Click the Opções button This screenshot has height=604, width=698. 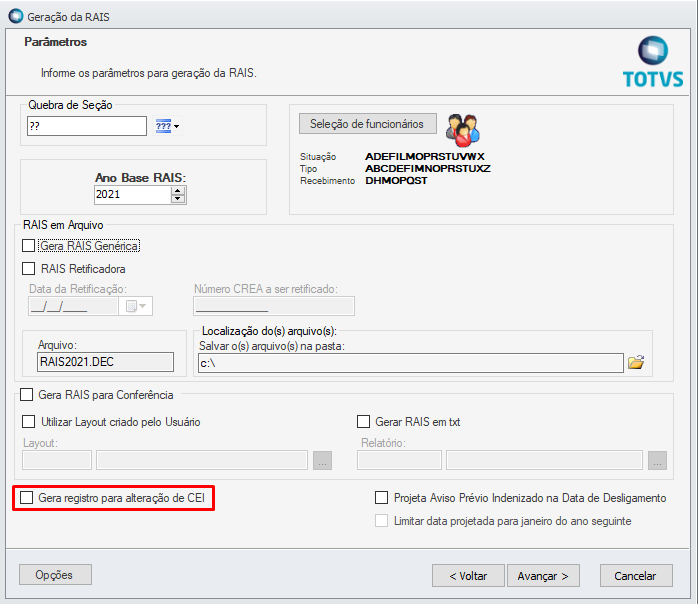click(x=55, y=575)
